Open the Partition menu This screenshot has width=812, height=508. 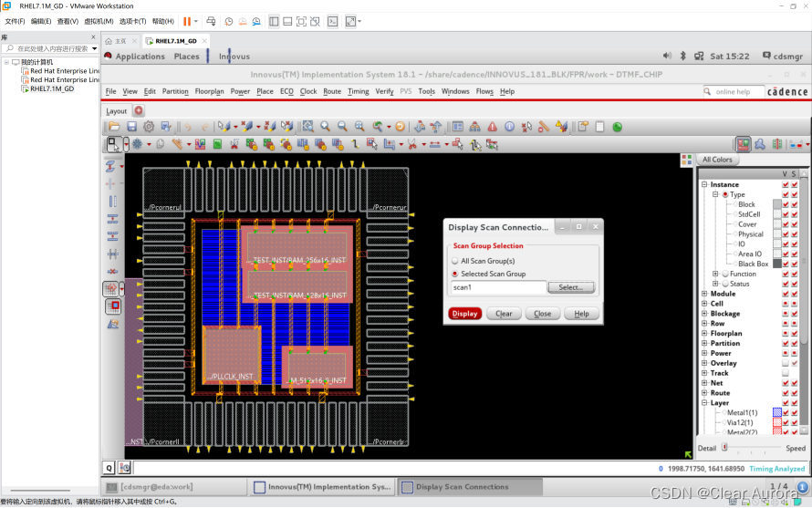(x=175, y=91)
